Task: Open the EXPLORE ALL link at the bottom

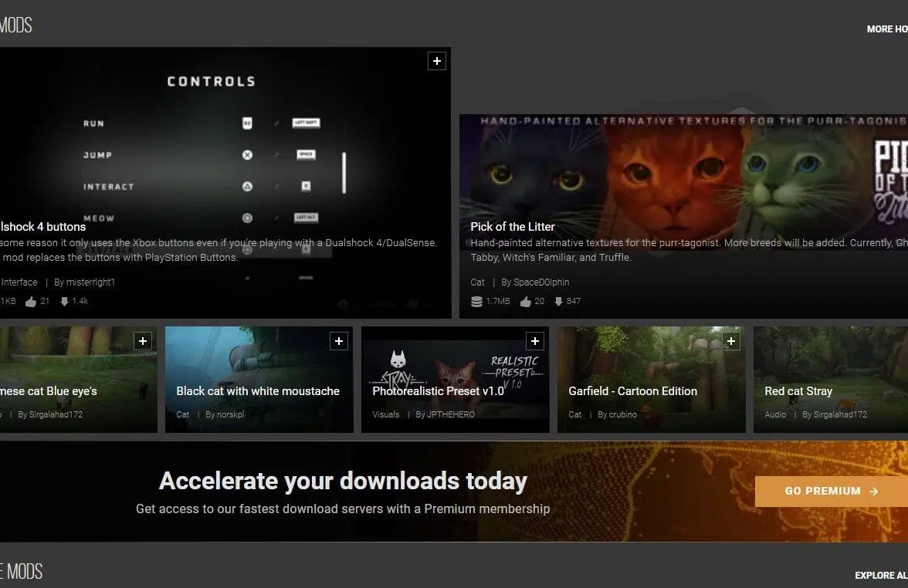Action: click(x=882, y=576)
